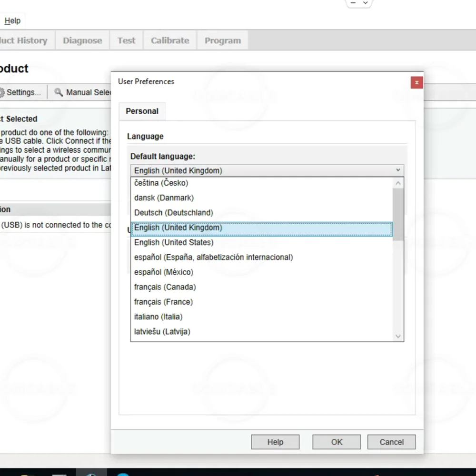Click the top chevron down icon
476x476 pixels.
(x=366, y=3)
